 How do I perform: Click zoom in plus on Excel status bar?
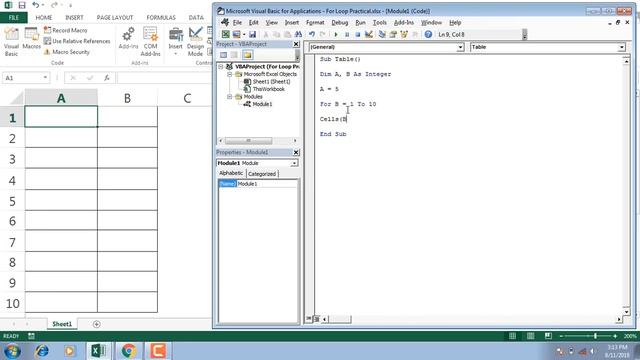coord(615,336)
